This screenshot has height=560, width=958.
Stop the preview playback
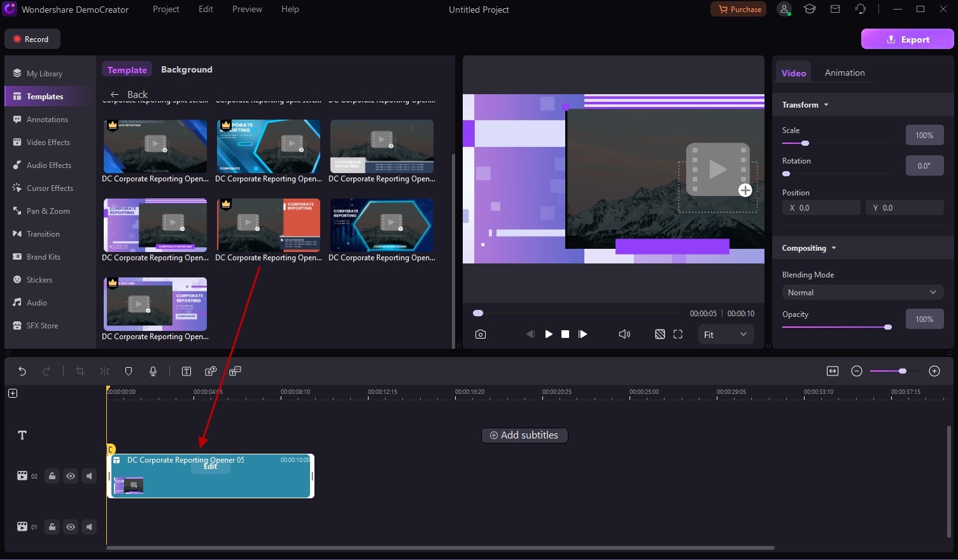(x=565, y=334)
